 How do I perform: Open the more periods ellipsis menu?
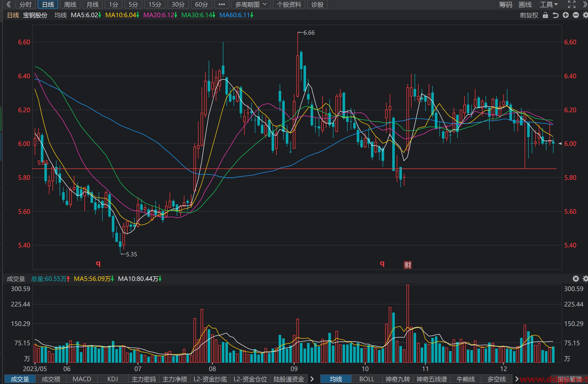click(x=222, y=4)
